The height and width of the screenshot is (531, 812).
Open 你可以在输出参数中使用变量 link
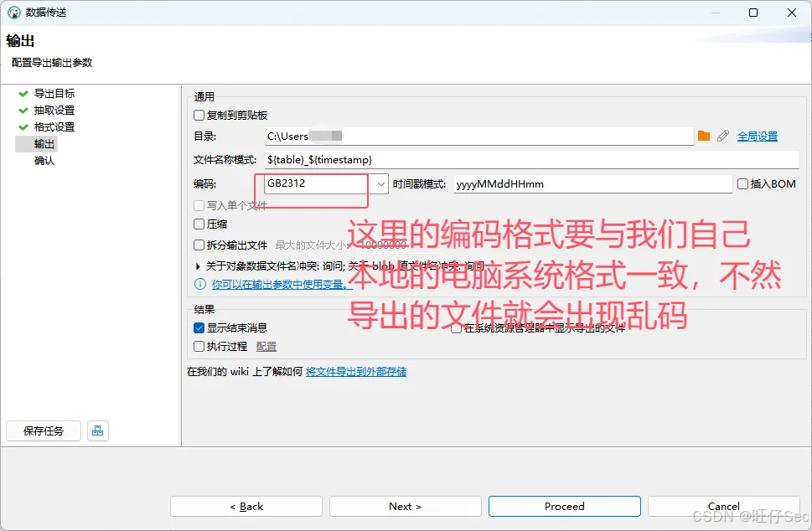pos(282,284)
